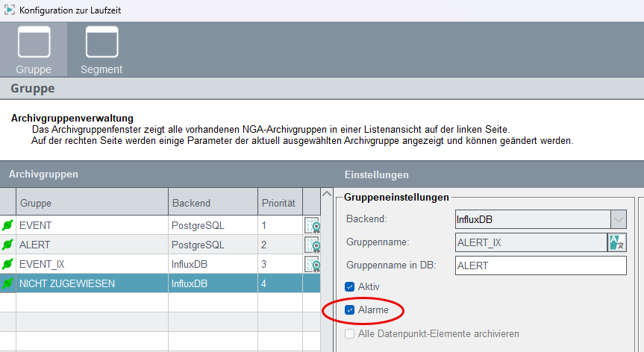Select the EVENT_IX archive group row
The width and height of the screenshot is (644, 352).
coord(160,264)
